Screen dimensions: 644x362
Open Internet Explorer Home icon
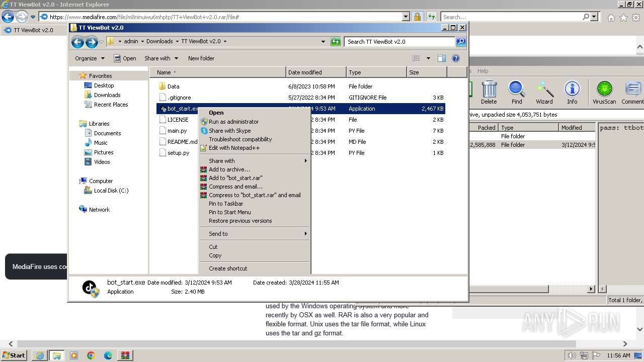[611, 18]
